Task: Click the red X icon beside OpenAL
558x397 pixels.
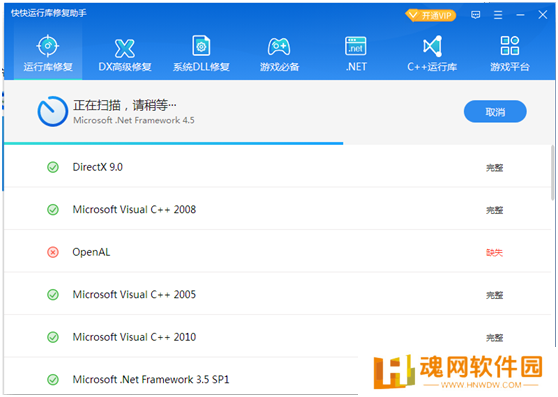Action: click(x=53, y=253)
